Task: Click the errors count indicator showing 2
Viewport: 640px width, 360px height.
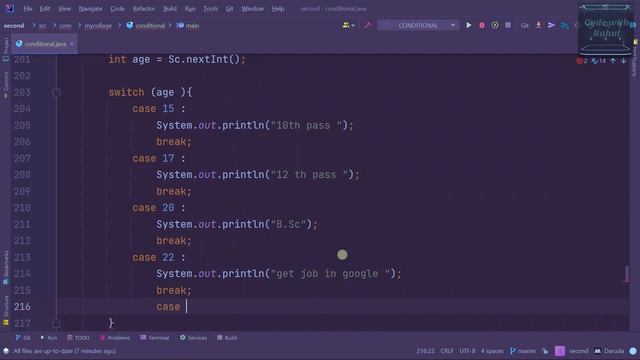Action: click(x=582, y=61)
